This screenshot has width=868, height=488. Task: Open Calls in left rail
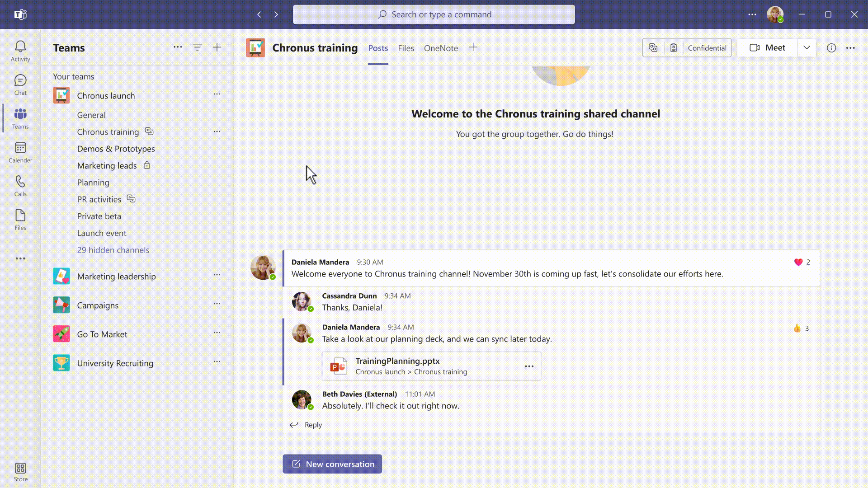[x=20, y=186]
